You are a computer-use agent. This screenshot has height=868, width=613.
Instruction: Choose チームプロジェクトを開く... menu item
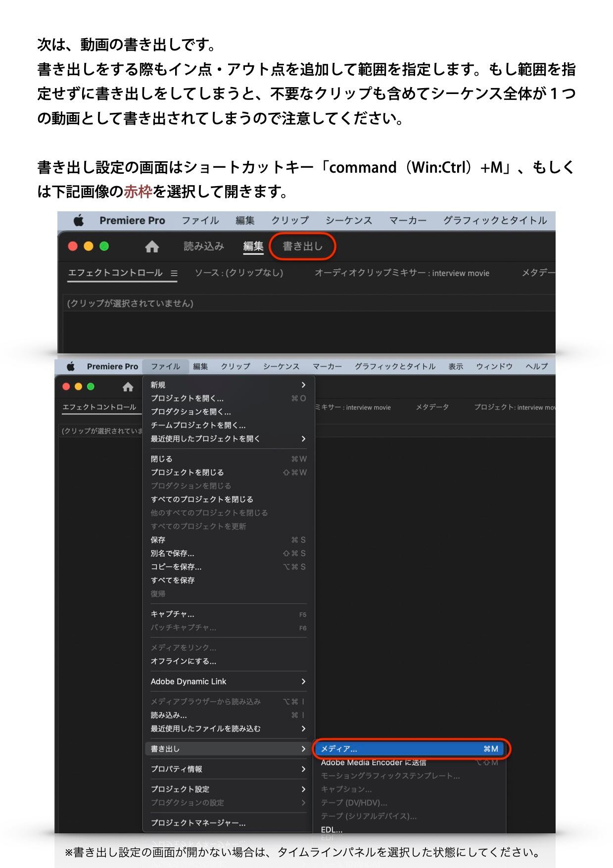(229, 425)
